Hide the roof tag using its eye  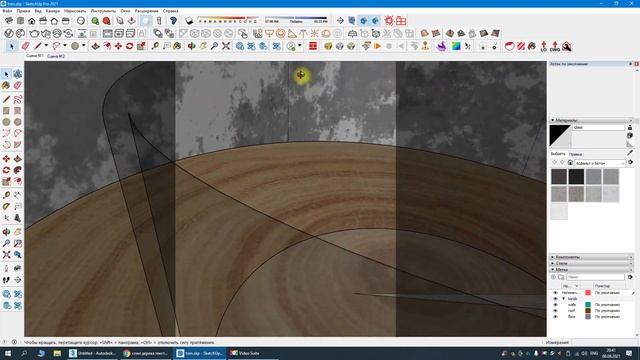point(555,311)
